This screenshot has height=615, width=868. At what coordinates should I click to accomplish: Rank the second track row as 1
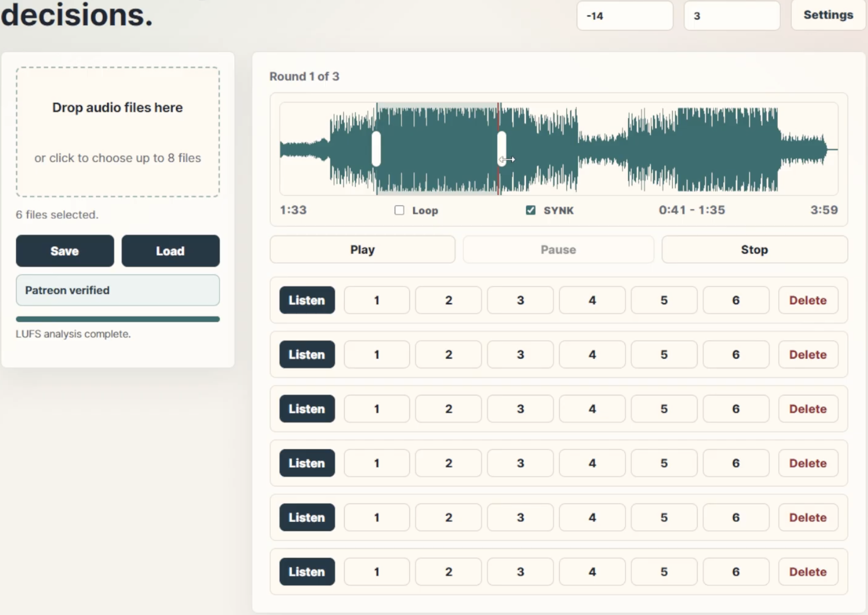(377, 354)
